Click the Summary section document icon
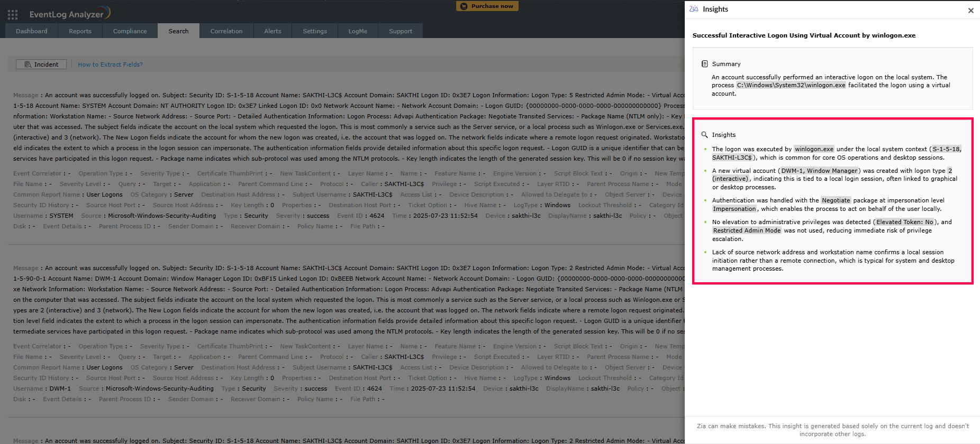Viewport: 980px width, 444px height. point(704,64)
